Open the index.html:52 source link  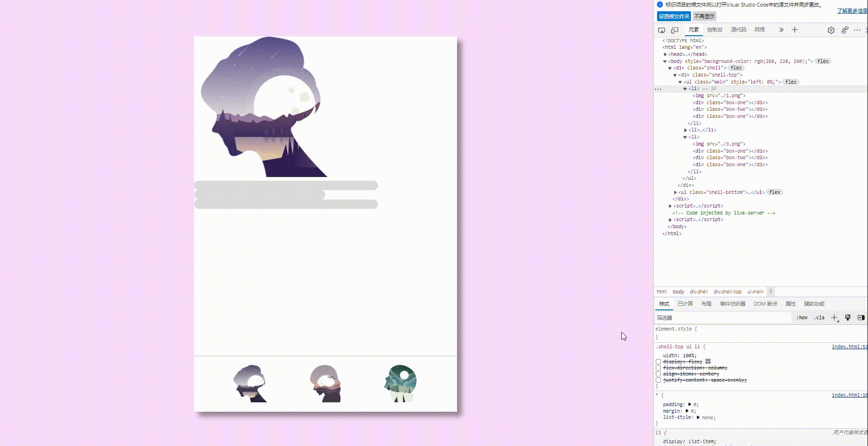click(849, 347)
